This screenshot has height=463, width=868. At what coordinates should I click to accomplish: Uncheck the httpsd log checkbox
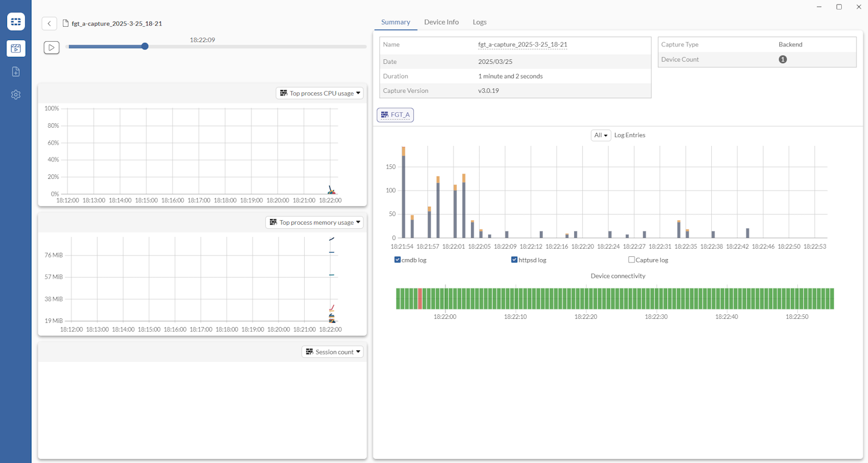pos(513,260)
